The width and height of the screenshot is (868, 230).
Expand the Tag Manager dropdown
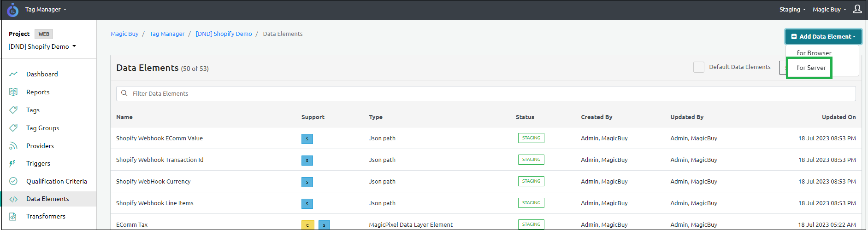[46, 10]
